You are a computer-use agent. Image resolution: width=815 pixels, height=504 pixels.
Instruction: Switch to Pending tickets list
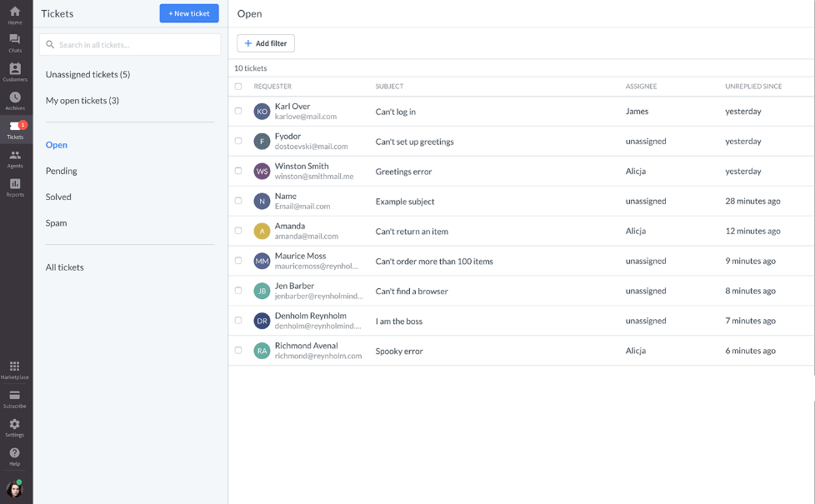pyautogui.click(x=62, y=171)
